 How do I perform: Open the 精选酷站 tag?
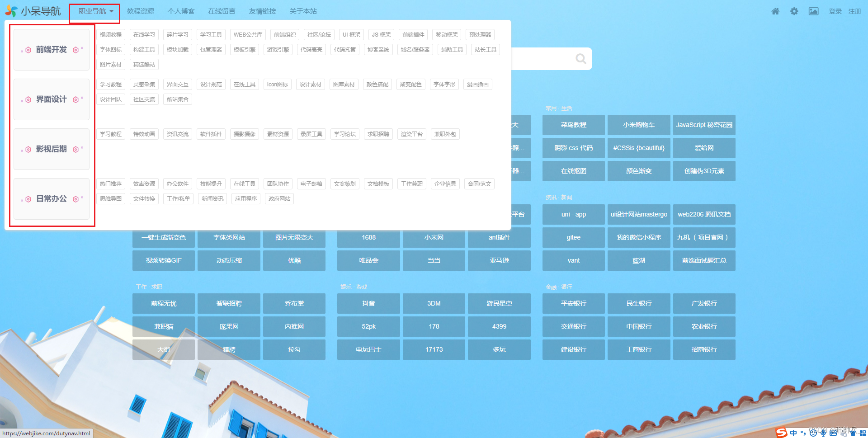point(144,65)
